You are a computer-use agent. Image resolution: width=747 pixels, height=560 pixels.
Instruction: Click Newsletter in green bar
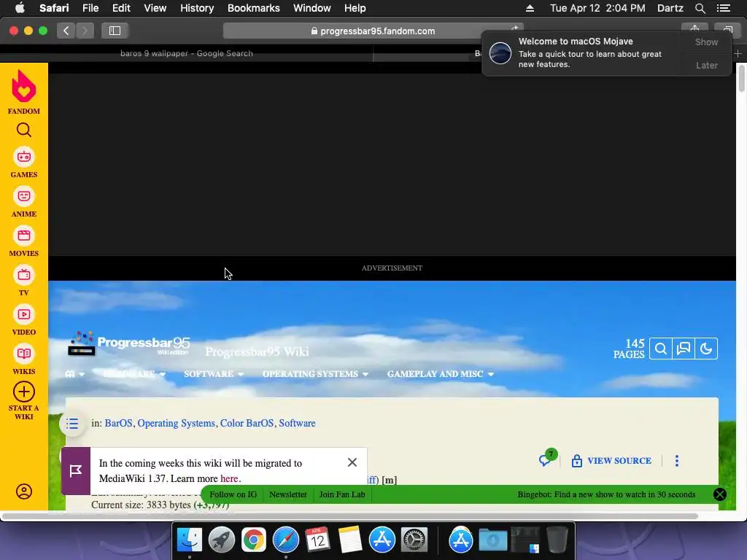pos(287,494)
